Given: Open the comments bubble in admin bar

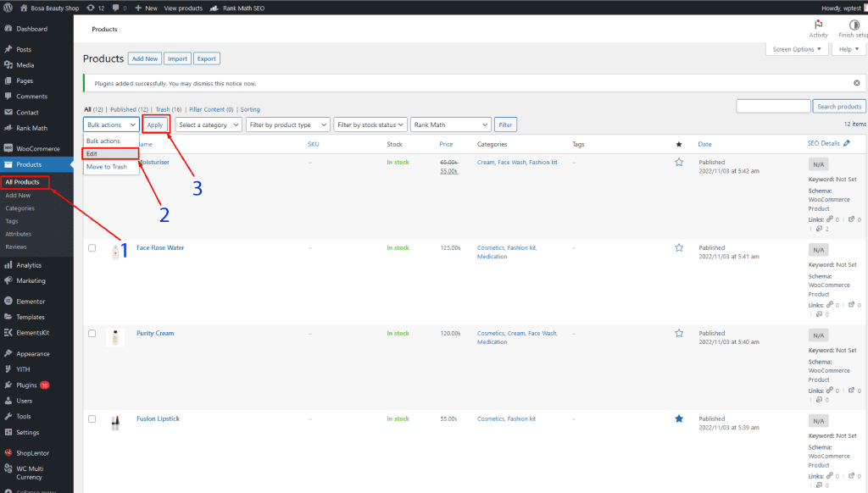Looking at the screenshot, I should [116, 8].
